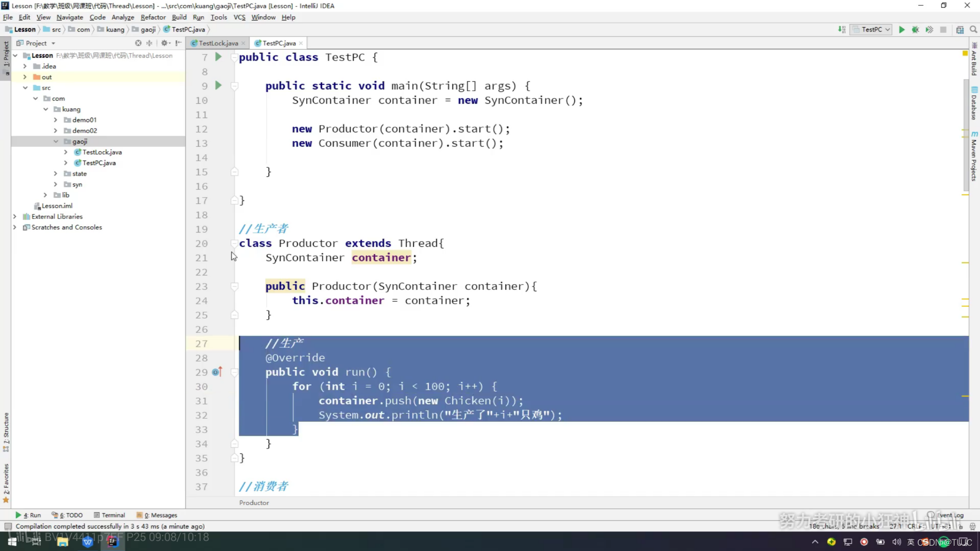Image resolution: width=980 pixels, height=551 pixels.
Task: Fold run method on line 29
Action: click(234, 372)
